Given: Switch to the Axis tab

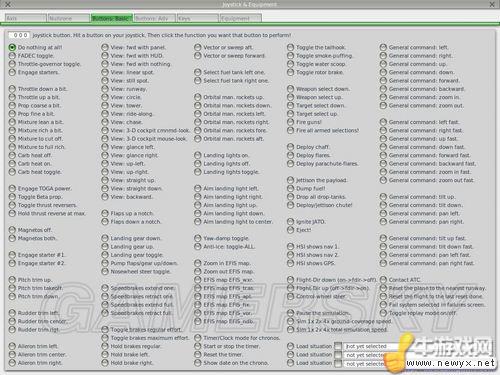Looking at the screenshot, I should (x=26, y=18).
